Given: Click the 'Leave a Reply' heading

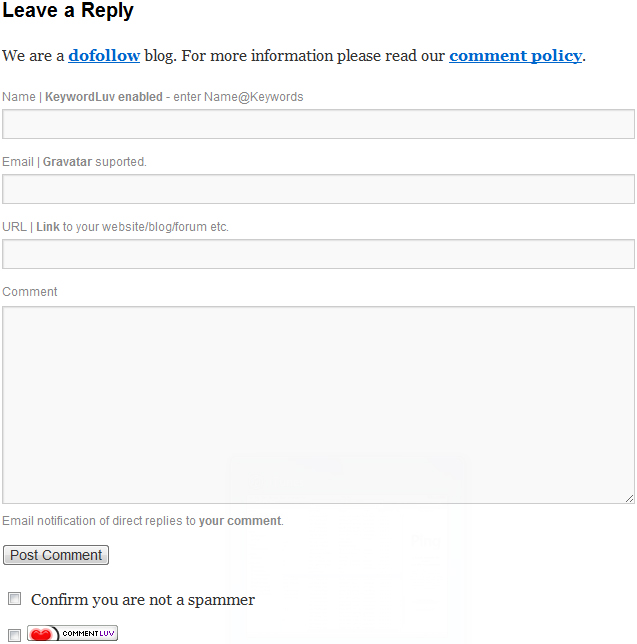Looking at the screenshot, I should click(x=68, y=10).
